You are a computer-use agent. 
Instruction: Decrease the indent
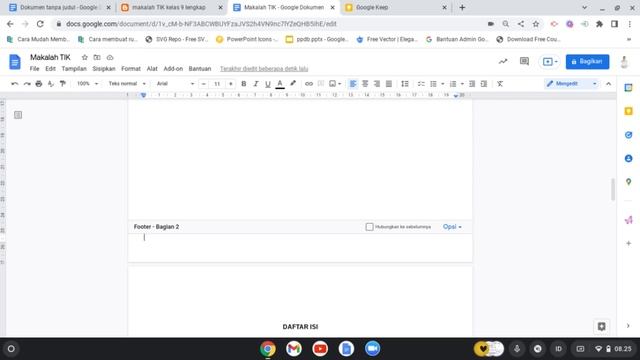(472, 84)
